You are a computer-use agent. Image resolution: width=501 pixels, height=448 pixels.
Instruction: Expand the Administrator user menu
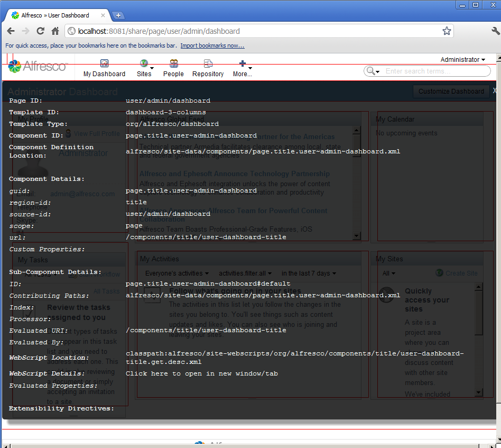point(463,60)
